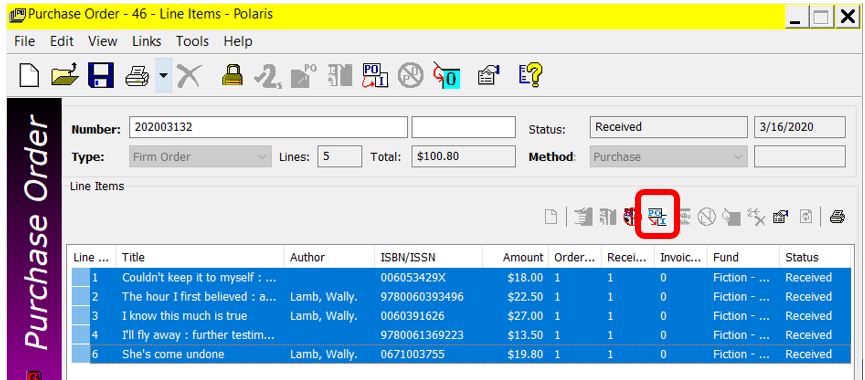Save the purchase order with the floppy disk icon

pyautogui.click(x=101, y=75)
